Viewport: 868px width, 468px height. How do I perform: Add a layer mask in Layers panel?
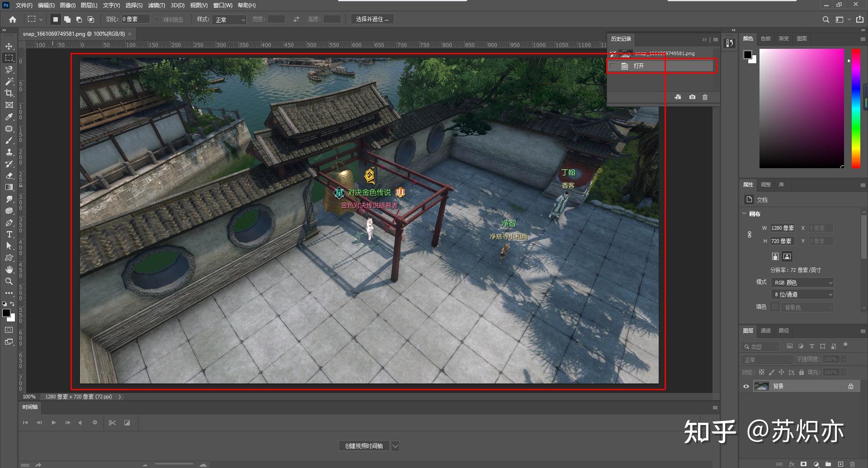coord(803,464)
